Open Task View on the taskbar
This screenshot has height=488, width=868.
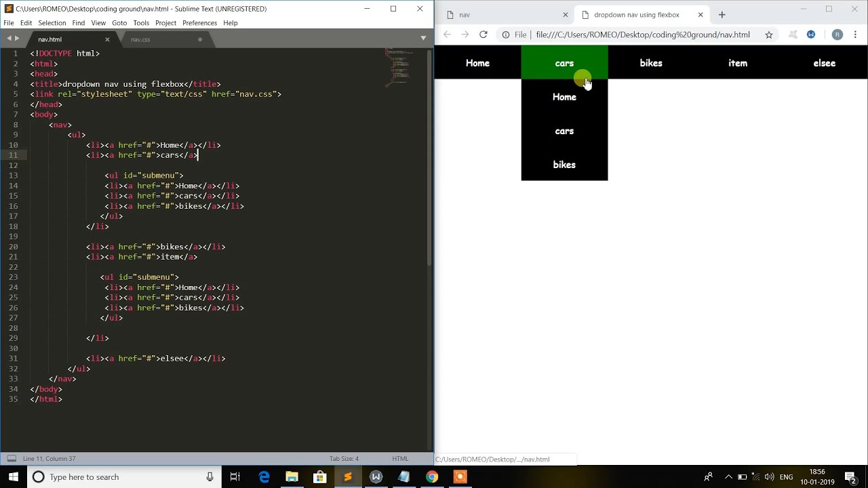[x=235, y=477]
